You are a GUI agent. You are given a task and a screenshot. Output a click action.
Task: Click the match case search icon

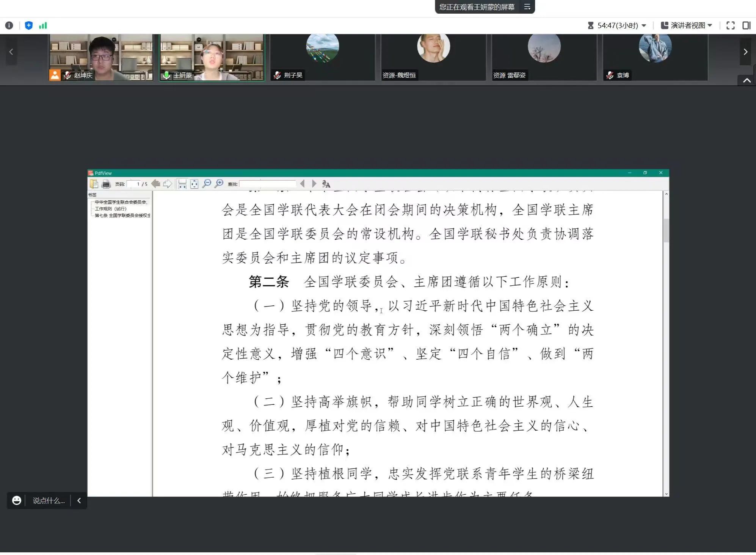point(326,184)
